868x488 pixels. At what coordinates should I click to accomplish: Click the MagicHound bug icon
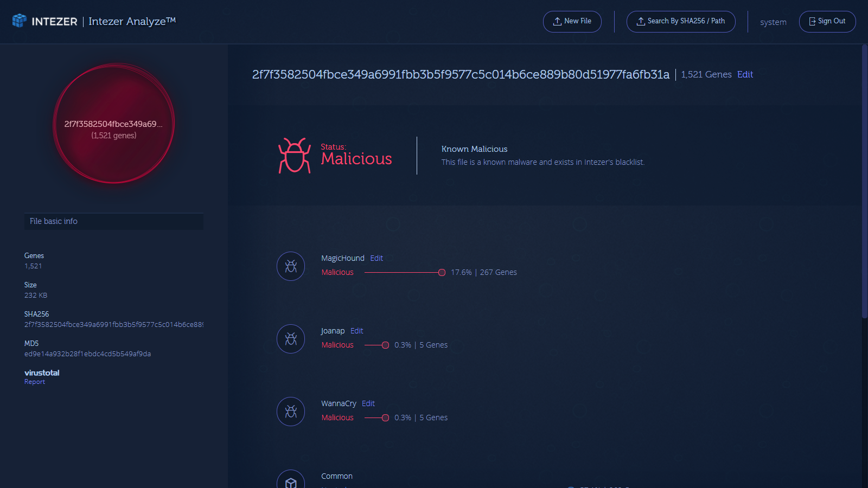[291, 266]
